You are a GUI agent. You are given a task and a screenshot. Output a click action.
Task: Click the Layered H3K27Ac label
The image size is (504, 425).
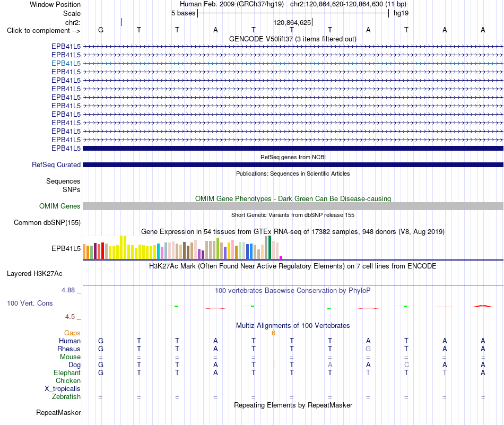coord(34,274)
